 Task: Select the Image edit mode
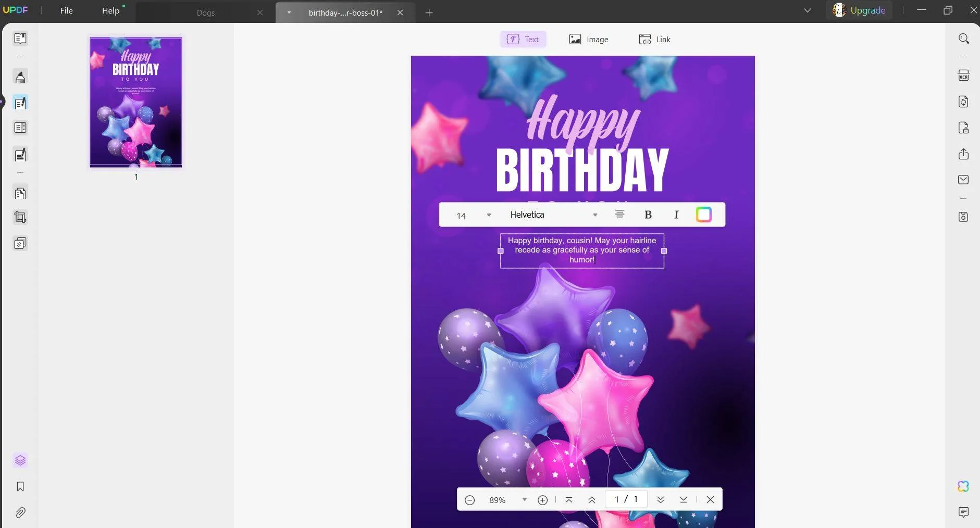pyautogui.click(x=589, y=39)
